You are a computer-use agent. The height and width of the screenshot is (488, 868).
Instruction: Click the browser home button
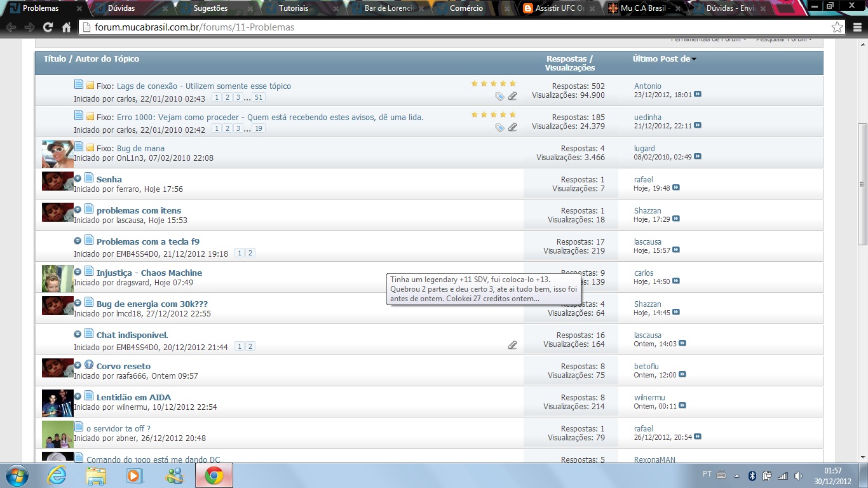pos(66,27)
